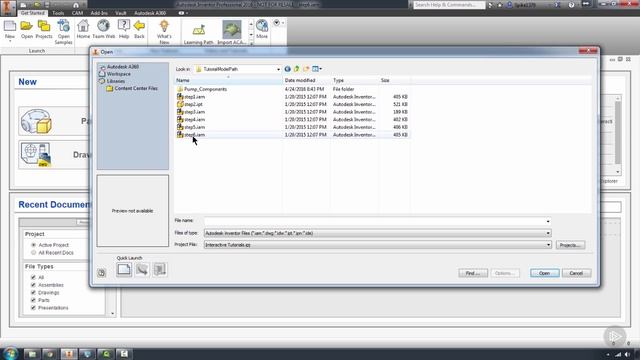This screenshot has height=360, width=640.
Task: Select Workspace in the locations pane
Action: point(119,74)
